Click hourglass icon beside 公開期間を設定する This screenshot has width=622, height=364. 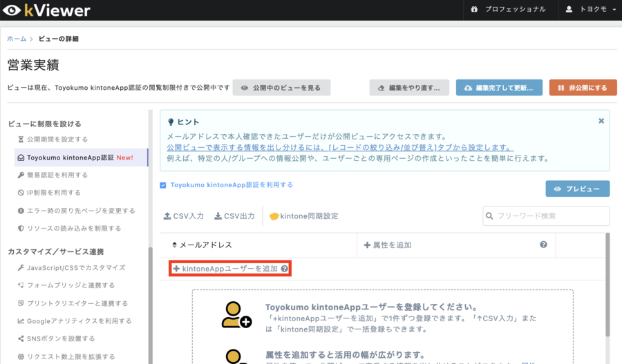(21, 140)
